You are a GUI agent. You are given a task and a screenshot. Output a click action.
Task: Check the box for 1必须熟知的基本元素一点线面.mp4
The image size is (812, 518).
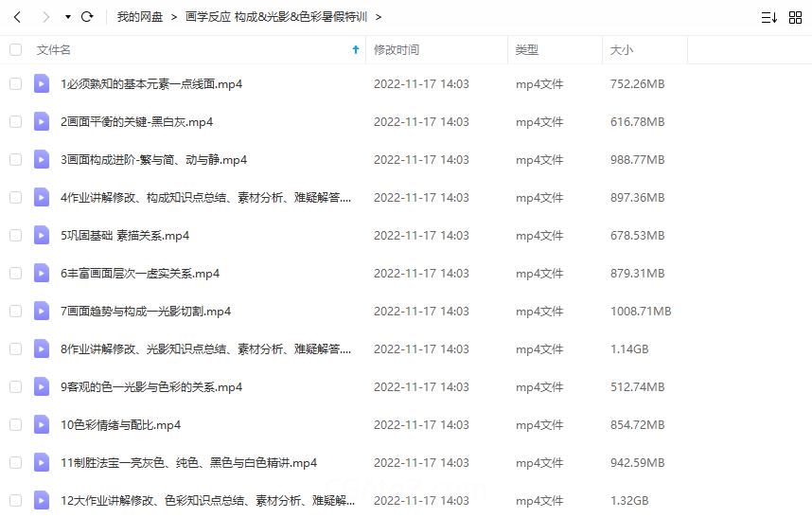pyautogui.click(x=15, y=83)
